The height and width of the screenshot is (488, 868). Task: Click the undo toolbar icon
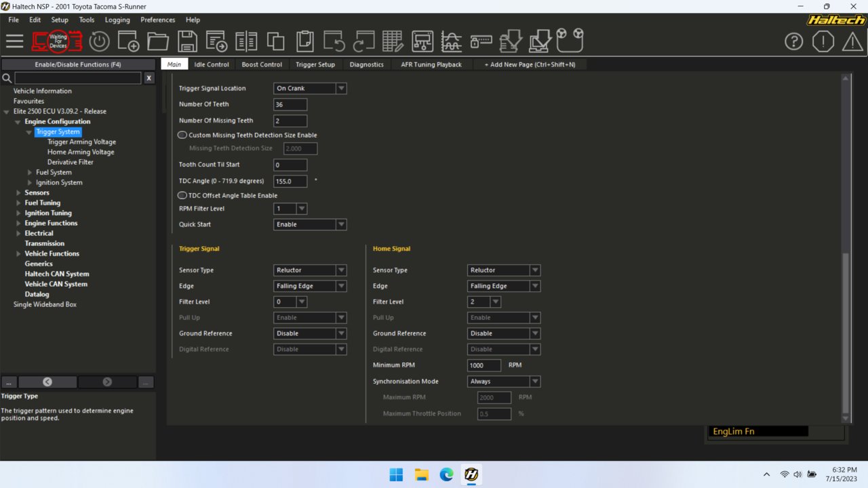click(334, 41)
